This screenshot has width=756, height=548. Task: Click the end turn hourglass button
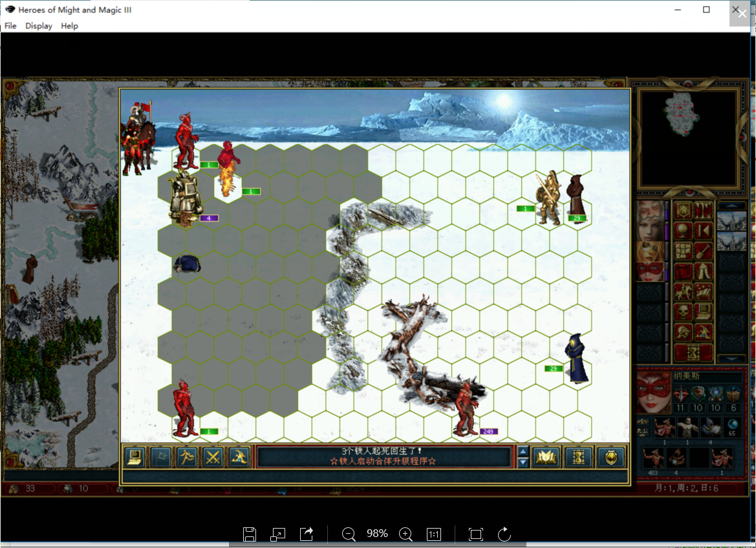pos(693,352)
